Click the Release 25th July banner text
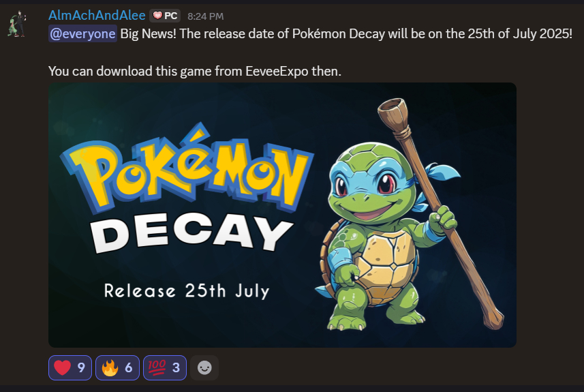Screen dimensions: 584x392 [187, 291]
